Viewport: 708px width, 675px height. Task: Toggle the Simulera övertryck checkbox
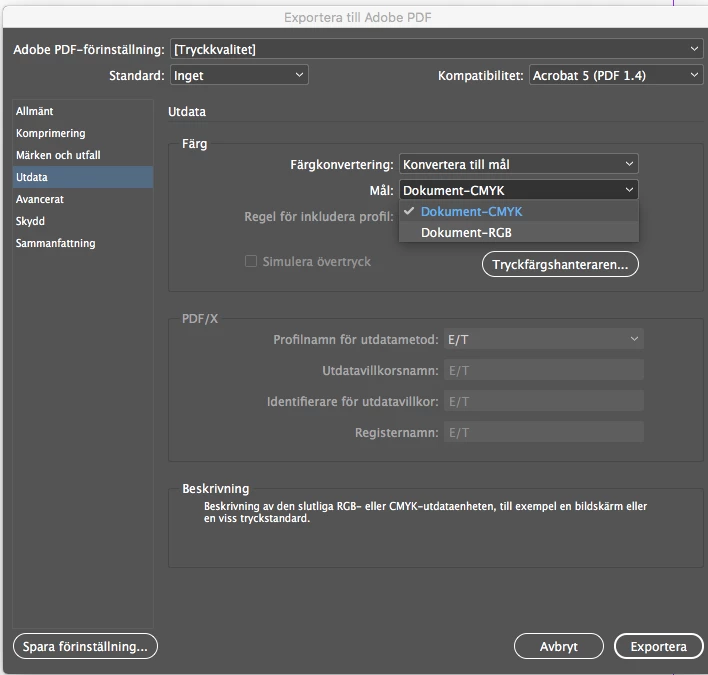[251, 261]
